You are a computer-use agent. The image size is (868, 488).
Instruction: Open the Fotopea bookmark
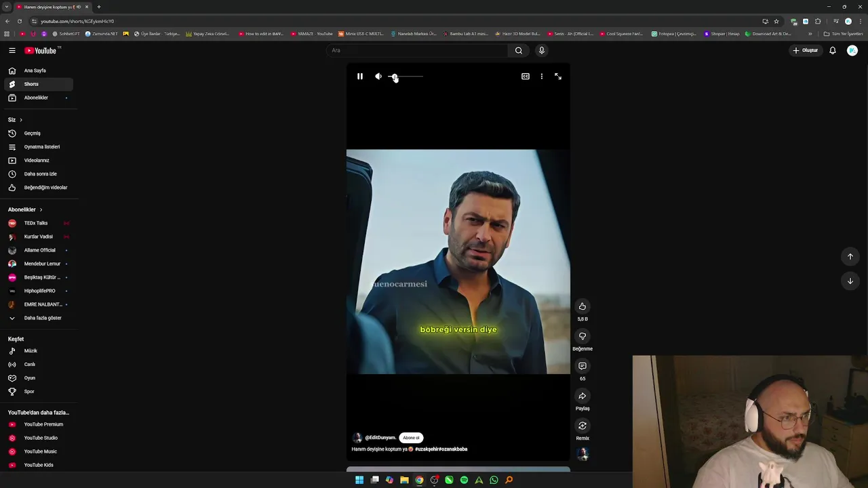pos(673,33)
